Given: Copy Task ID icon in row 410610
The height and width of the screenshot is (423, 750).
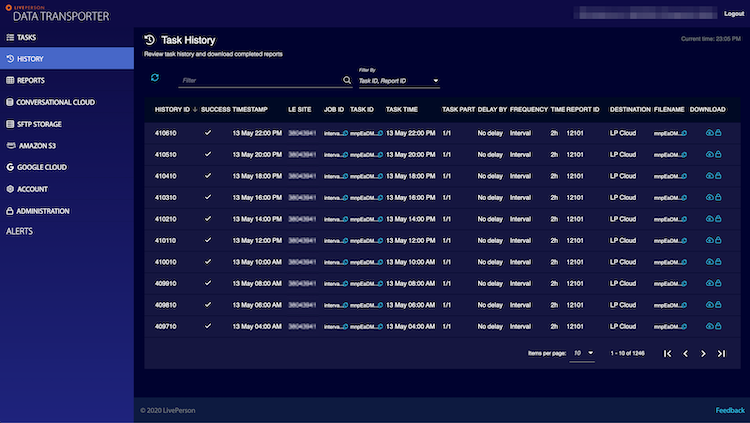Looking at the screenshot, I should point(380,133).
